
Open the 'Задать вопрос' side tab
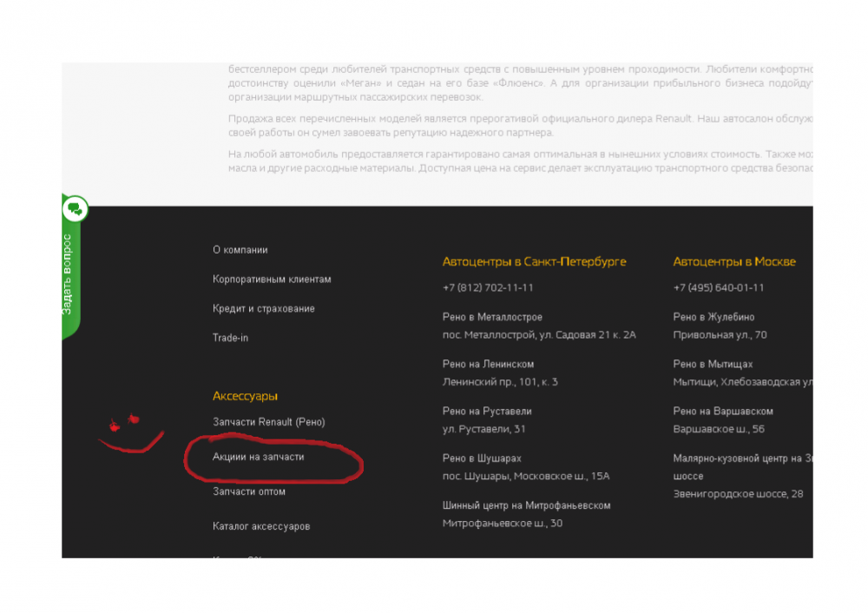[x=69, y=274]
